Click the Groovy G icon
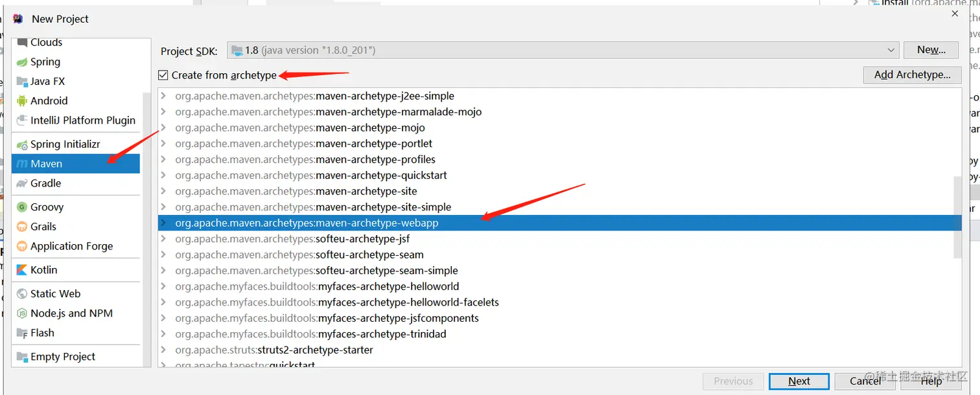Screen dimensions: 980x395 click(x=22, y=207)
